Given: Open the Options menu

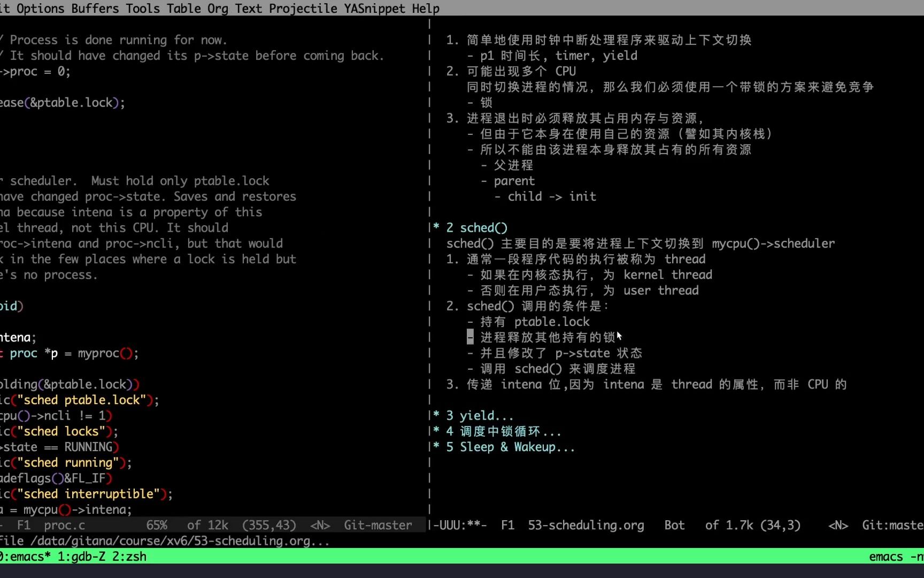Looking at the screenshot, I should [x=40, y=9].
